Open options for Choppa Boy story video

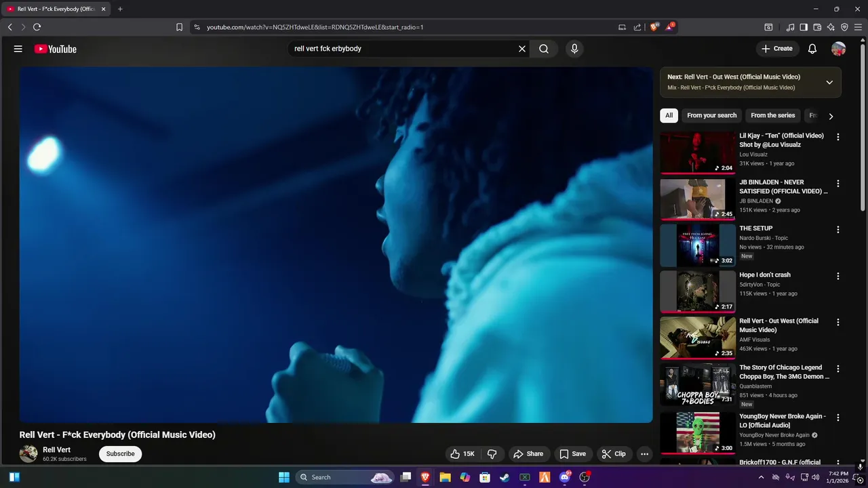[x=838, y=369]
